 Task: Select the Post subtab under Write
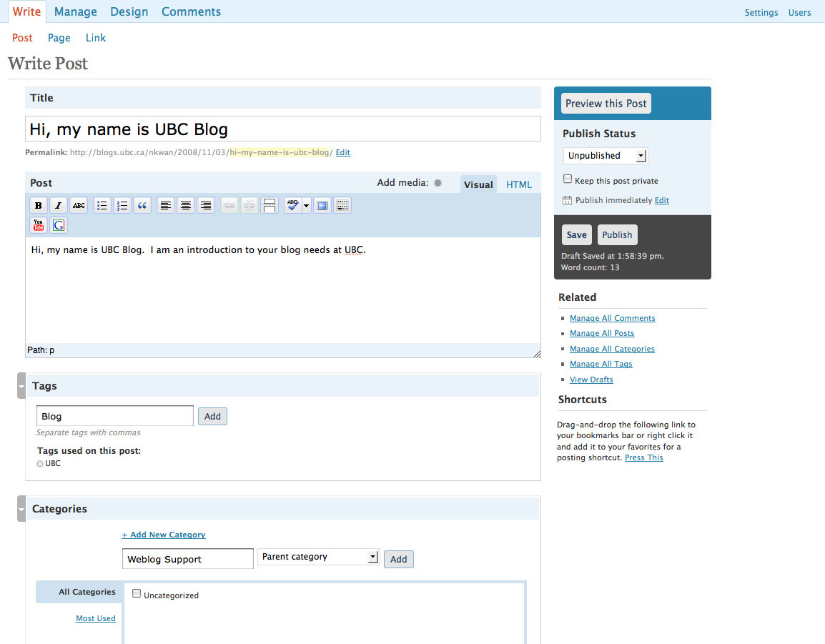click(x=22, y=38)
